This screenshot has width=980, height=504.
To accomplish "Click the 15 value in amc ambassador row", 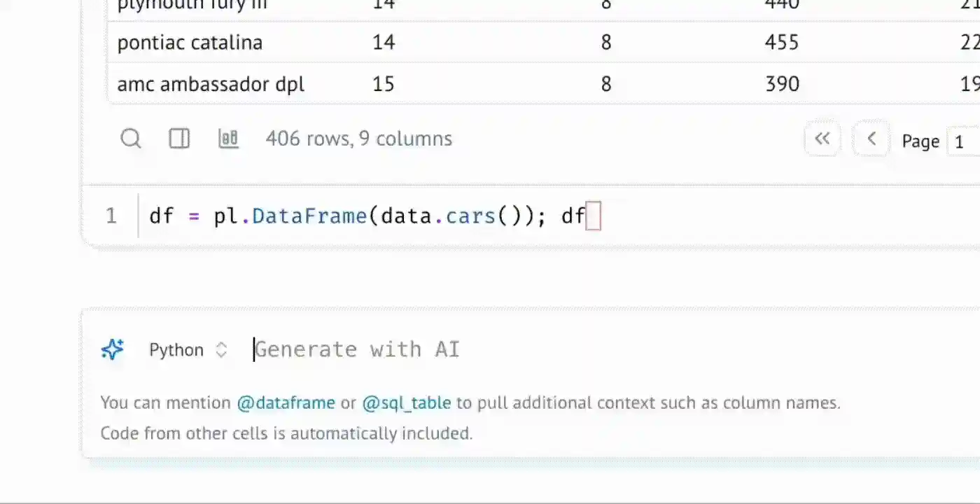I will 384,85.
